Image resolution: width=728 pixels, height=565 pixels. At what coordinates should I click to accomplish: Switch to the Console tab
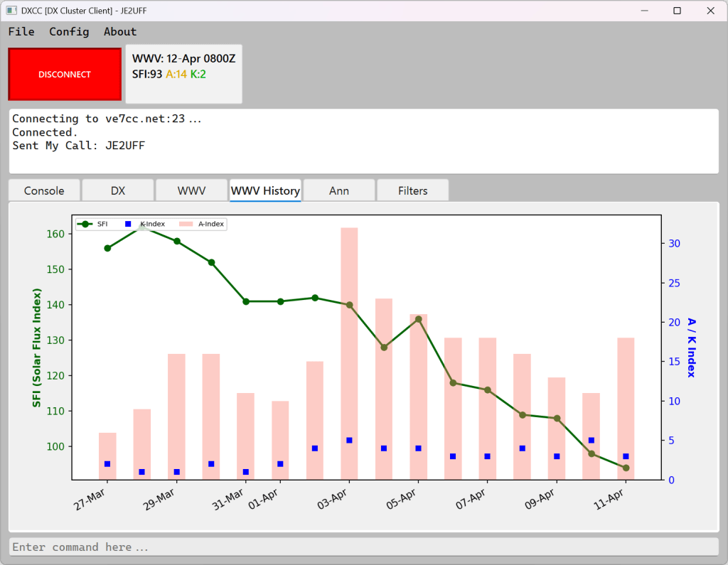[x=44, y=190]
